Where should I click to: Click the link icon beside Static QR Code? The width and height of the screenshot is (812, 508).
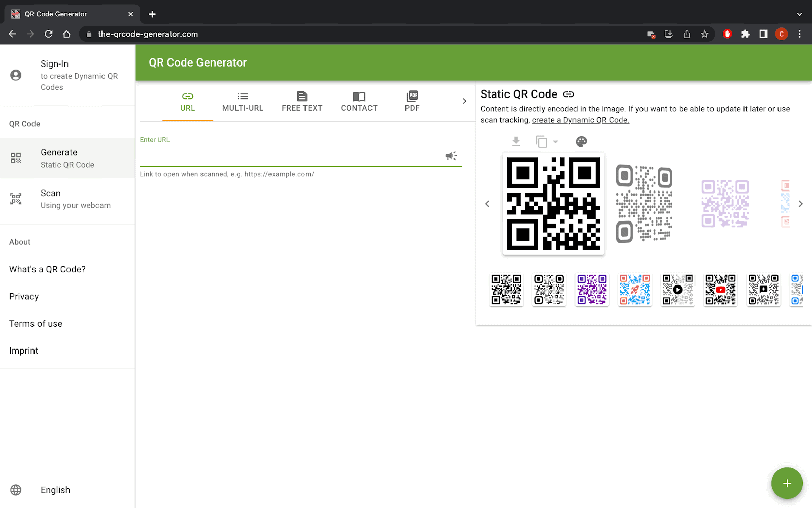pos(569,94)
